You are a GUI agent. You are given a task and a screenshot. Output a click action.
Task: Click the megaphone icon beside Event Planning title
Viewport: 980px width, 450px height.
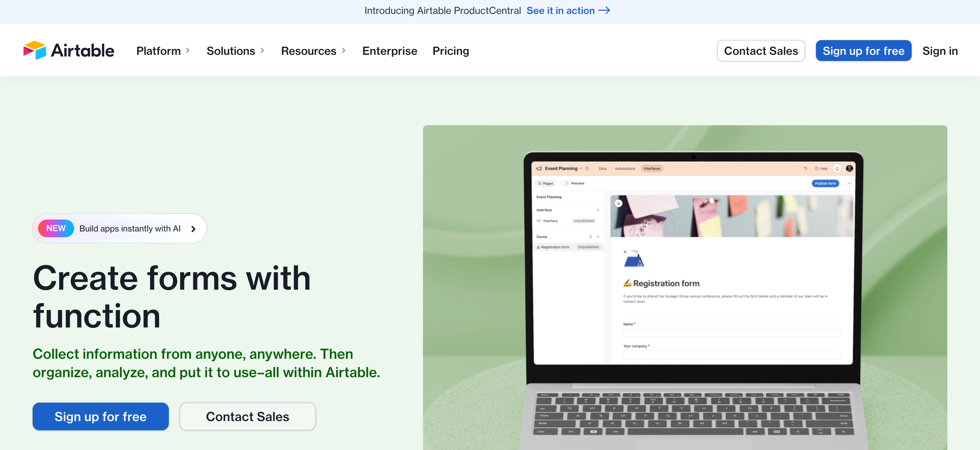pos(539,168)
